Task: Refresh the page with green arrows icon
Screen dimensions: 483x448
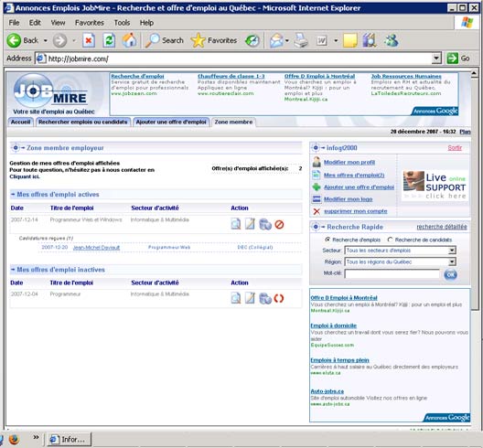Action: pos(109,40)
